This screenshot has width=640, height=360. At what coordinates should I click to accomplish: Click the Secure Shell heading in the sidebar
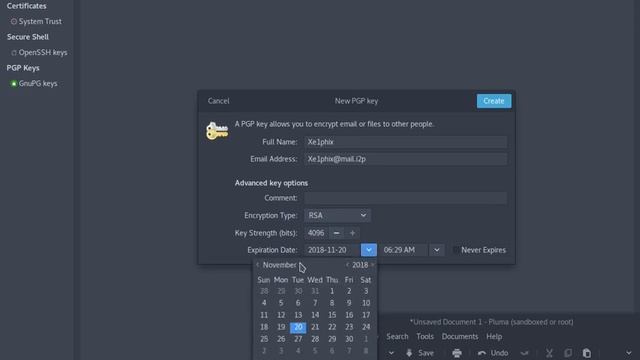pyautogui.click(x=28, y=37)
